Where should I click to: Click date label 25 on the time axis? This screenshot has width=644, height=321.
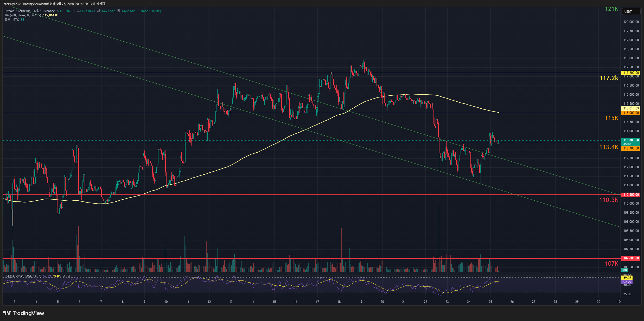[x=490, y=302]
